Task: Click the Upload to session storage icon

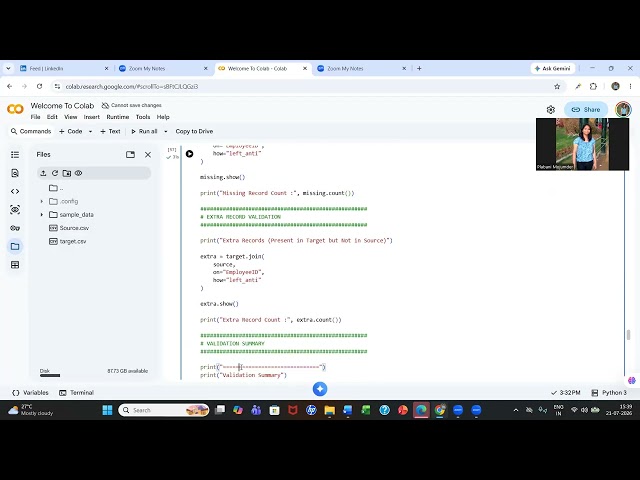Action: pos(43,173)
